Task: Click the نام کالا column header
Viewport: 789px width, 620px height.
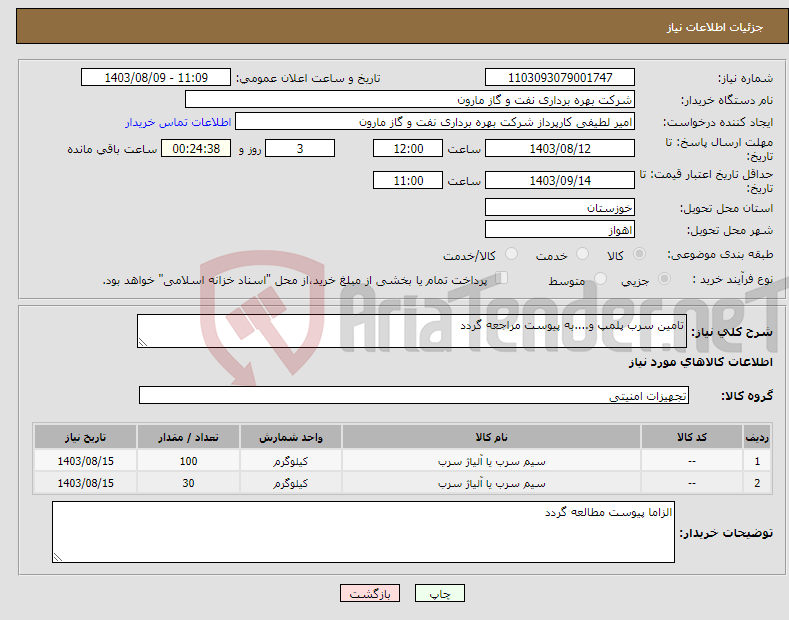Action: point(491,437)
